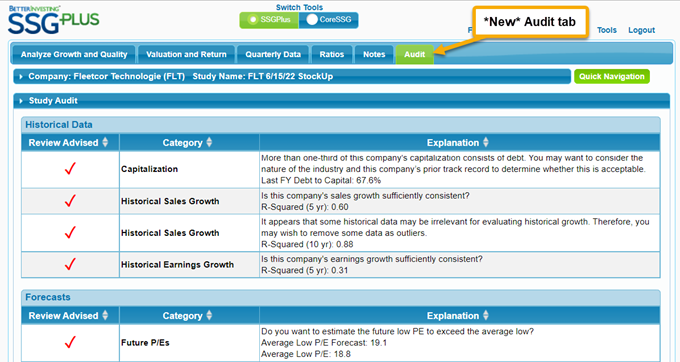The image size is (680, 362).
Task: Click the Historical Data section header
Action: click(340, 125)
